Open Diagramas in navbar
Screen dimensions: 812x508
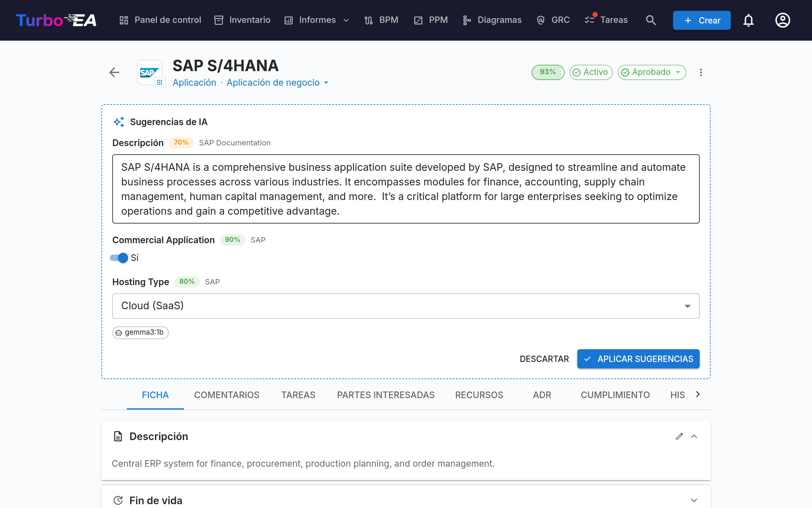(492, 20)
